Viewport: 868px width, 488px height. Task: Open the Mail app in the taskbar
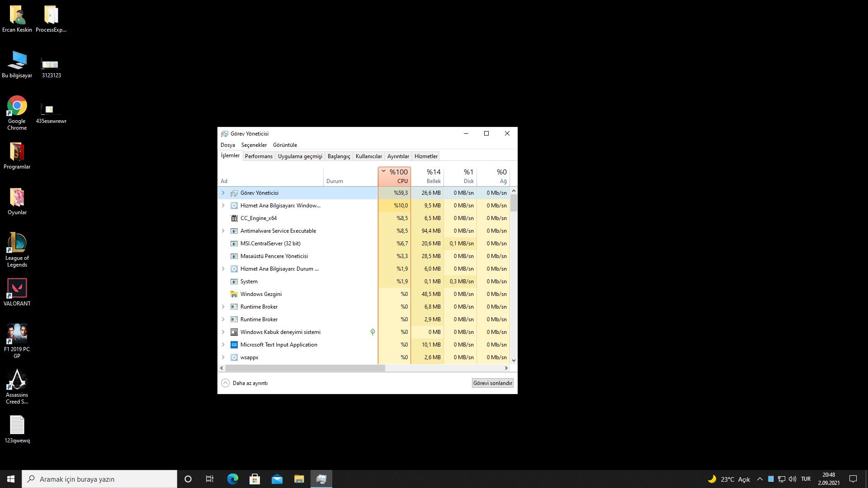(277, 479)
